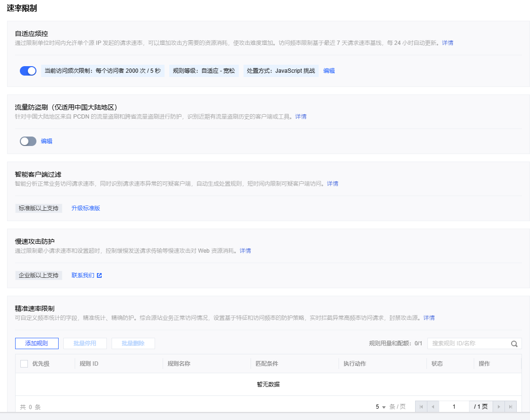Open 详情 link for 慢速攻击防护
Viewport: 530px width, 420px height.
(245, 251)
